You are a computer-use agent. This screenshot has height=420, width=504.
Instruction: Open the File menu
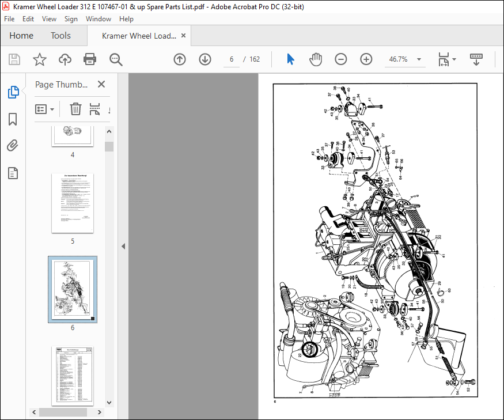[x=9, y=19]
